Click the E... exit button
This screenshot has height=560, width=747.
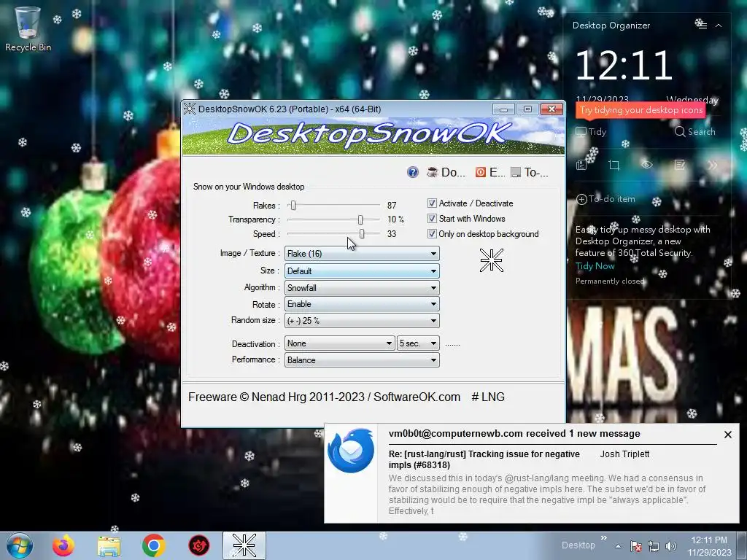490,172
